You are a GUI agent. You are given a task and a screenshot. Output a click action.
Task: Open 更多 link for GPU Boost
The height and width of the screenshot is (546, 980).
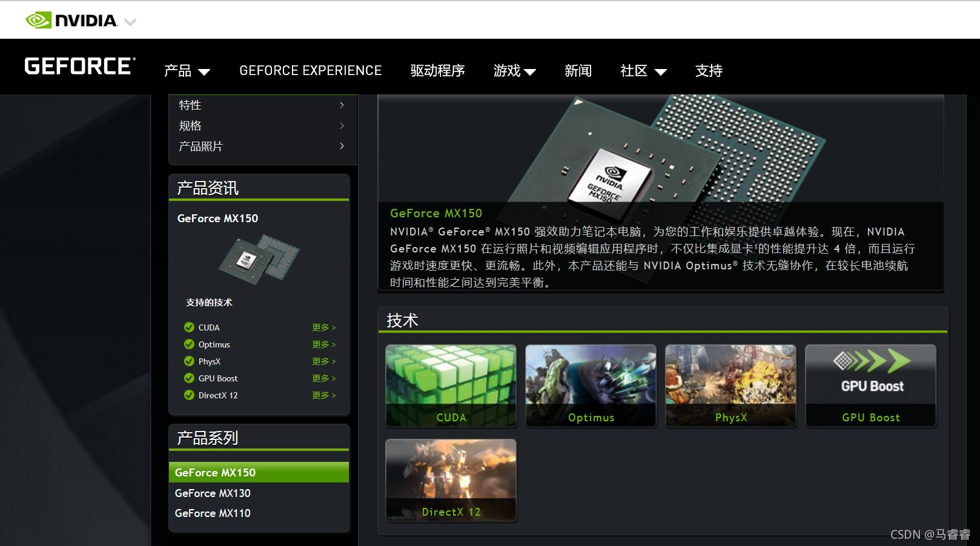point(323,378)
